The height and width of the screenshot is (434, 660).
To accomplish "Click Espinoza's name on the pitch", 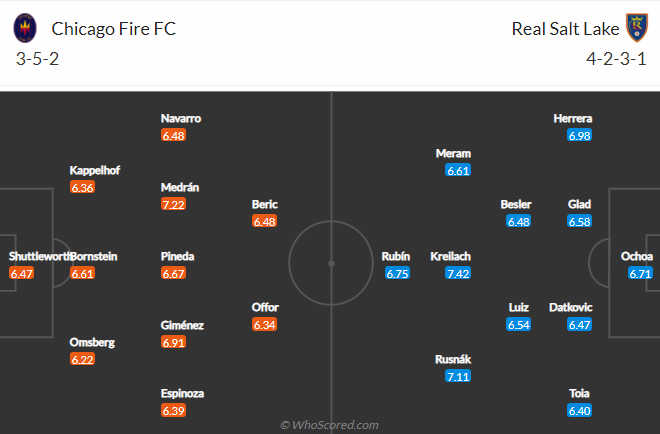I will tap(182, 394).
